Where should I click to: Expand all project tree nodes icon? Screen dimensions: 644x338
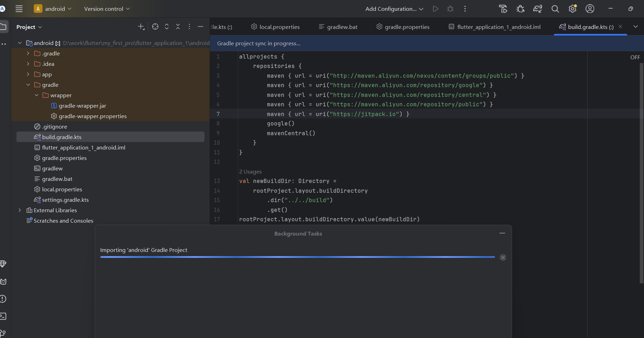[x=167, y=26]
